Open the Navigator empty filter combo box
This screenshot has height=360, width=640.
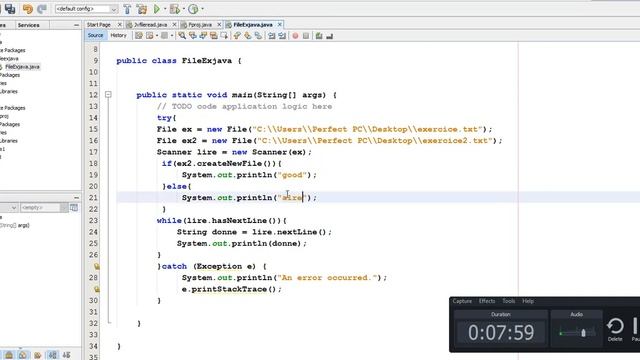coord(44,208)
